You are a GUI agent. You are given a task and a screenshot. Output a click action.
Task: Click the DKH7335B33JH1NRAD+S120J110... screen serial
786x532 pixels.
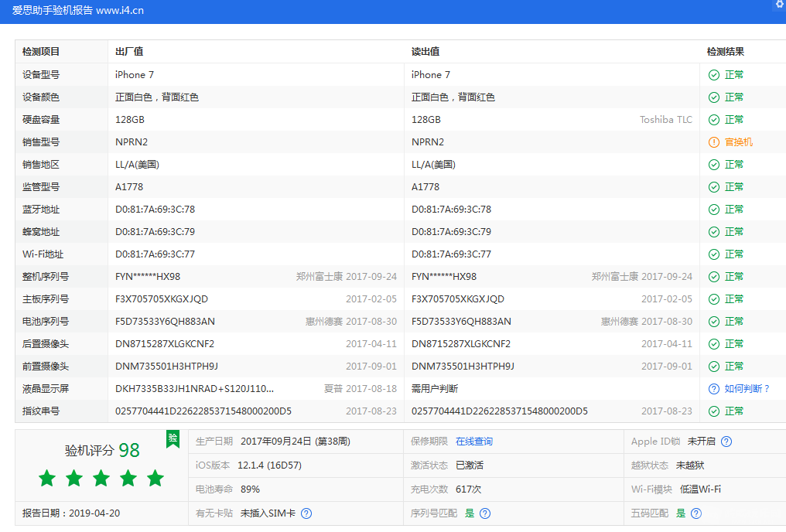point(194,389)
